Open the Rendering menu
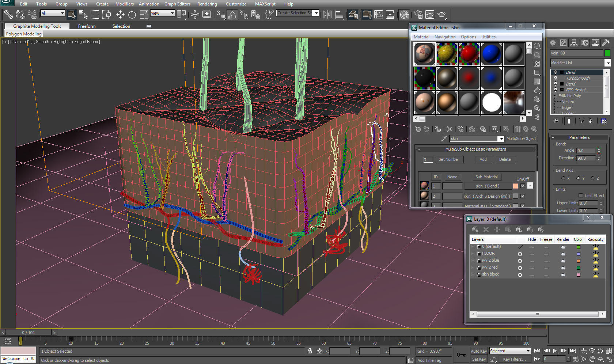This screenshot has width=614, height=364. coord(207,4)
